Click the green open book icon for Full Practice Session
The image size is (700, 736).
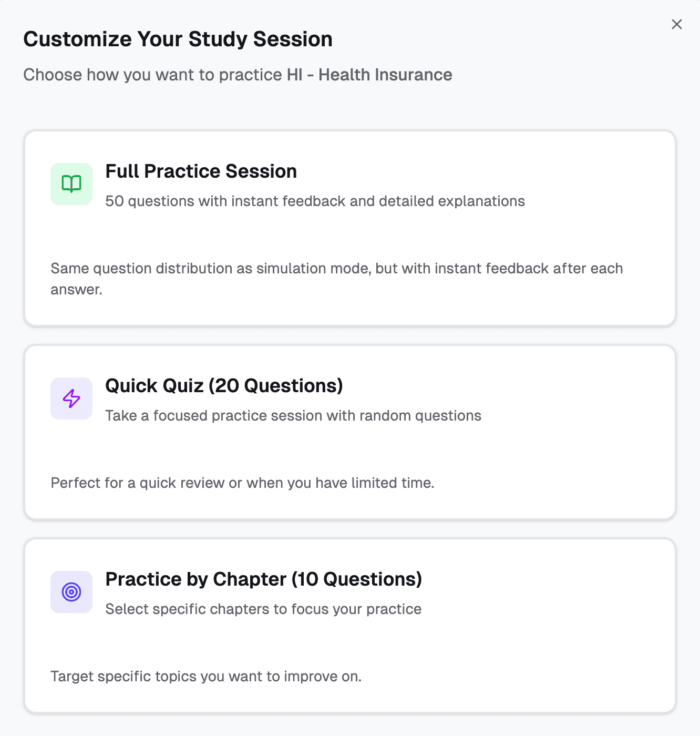click(x=71, y=183)
